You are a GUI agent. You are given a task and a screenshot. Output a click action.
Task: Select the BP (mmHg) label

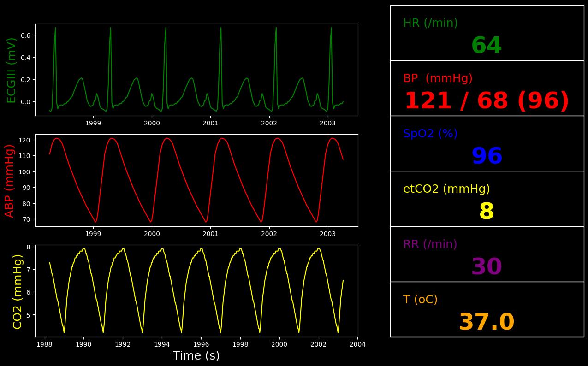pyautogui.click(x=438, y=78)
